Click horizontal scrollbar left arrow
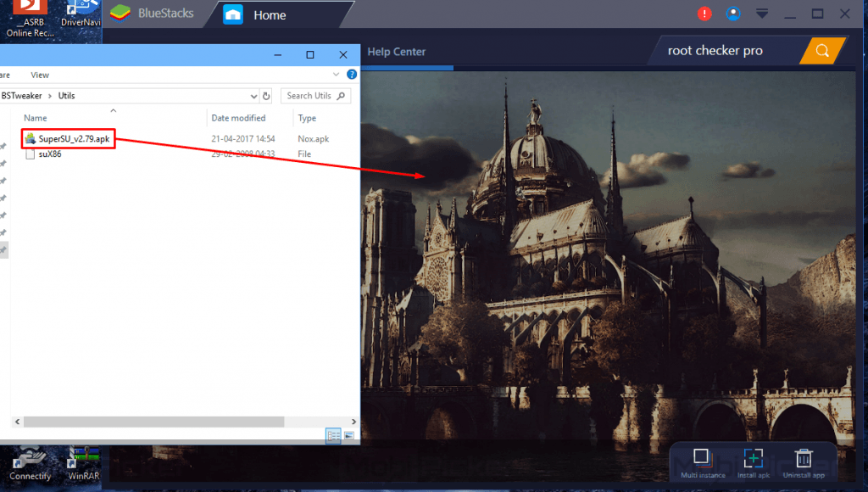Image resolution: width=868 pixels, height=492 pixels. coord(18,422)
